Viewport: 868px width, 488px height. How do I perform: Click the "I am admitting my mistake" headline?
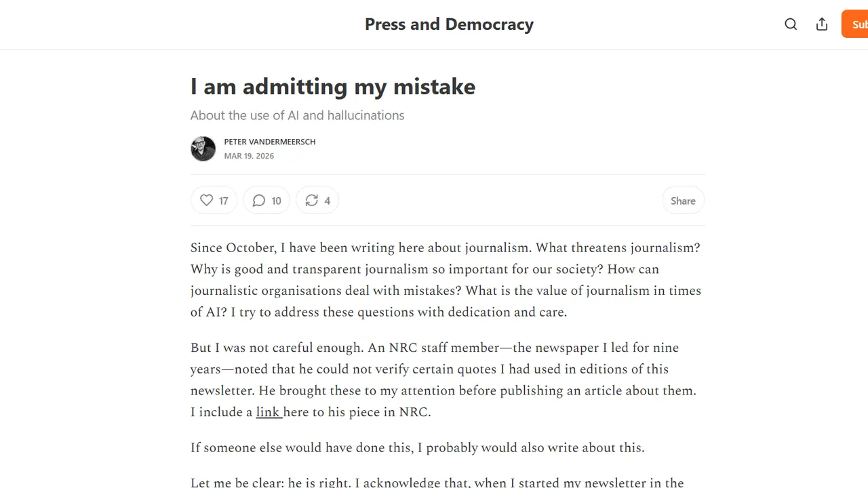point(332,87)
